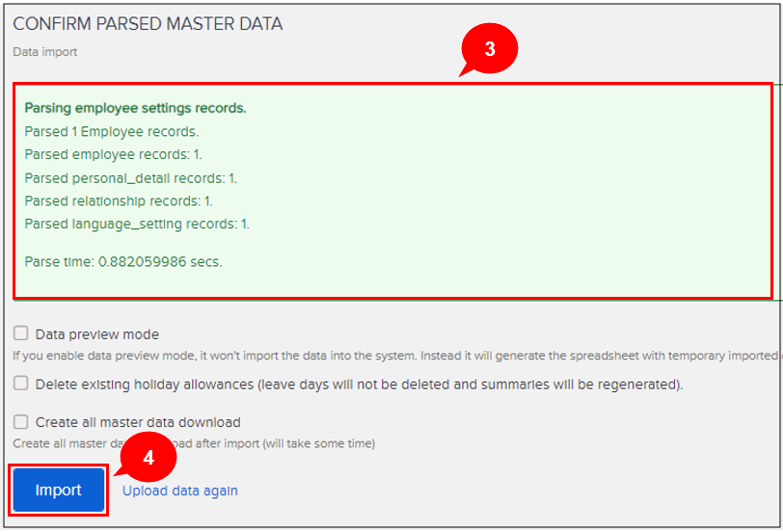The height and width of the screenshot is (532, 783).
Task: Click the 'Parsed personal_detail records: 1.' line
Action: [131, 177]
